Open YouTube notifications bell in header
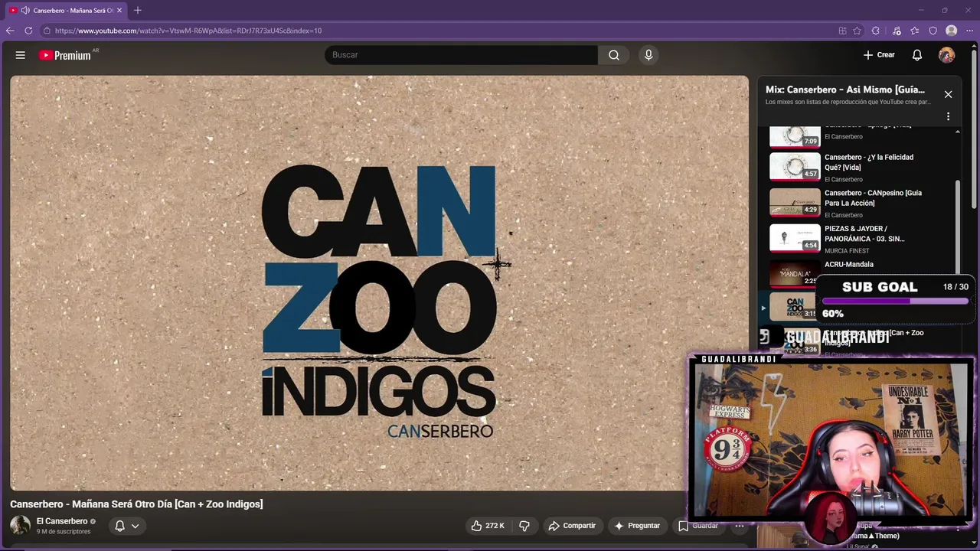The image size is (980, 551). (x=917, y=55)
